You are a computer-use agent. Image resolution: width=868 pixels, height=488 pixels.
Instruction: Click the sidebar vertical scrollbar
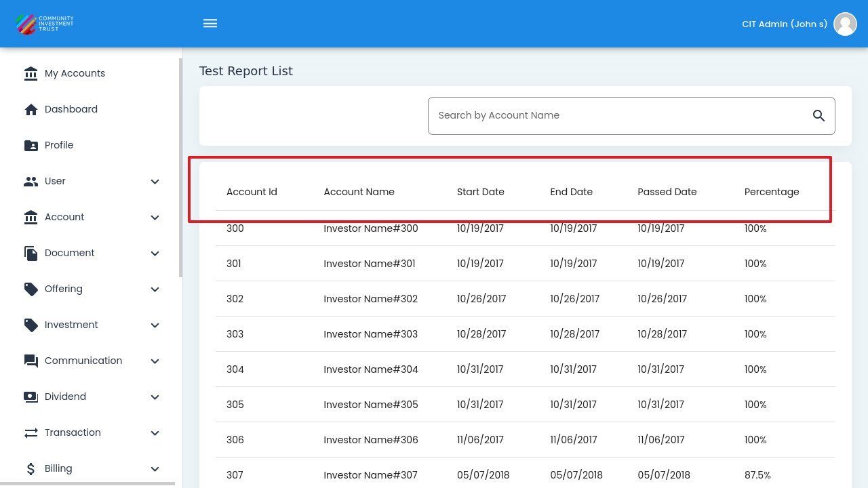pos(180,167)
